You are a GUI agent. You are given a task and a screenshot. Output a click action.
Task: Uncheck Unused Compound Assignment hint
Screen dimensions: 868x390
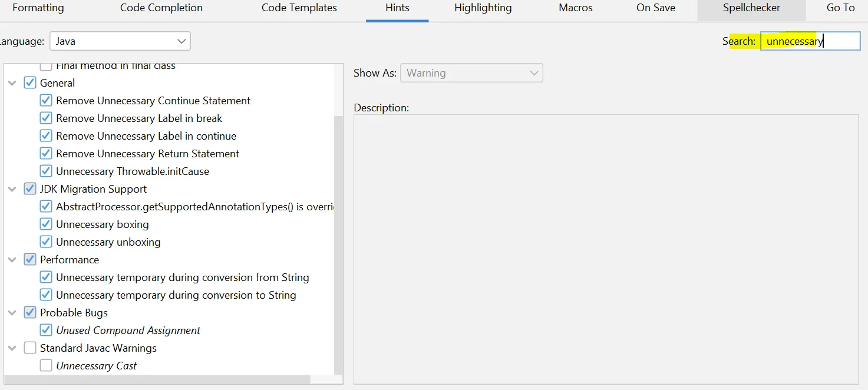click(x=46, y=330)
